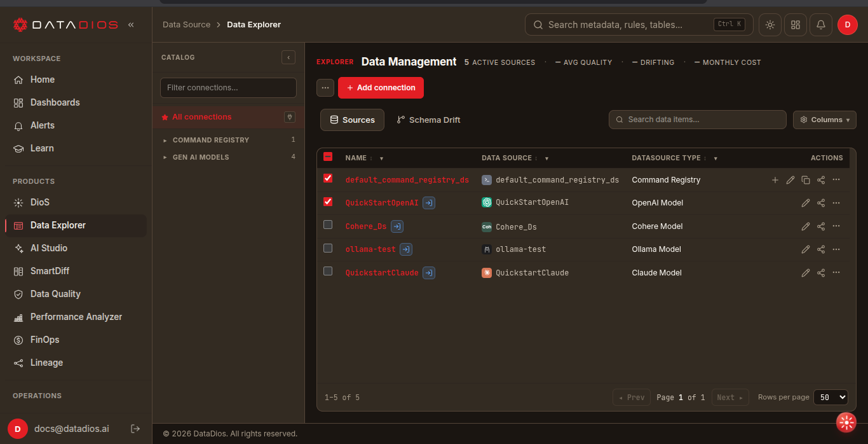Click Add connection button
Screen dimensions: 868x444
381,88
